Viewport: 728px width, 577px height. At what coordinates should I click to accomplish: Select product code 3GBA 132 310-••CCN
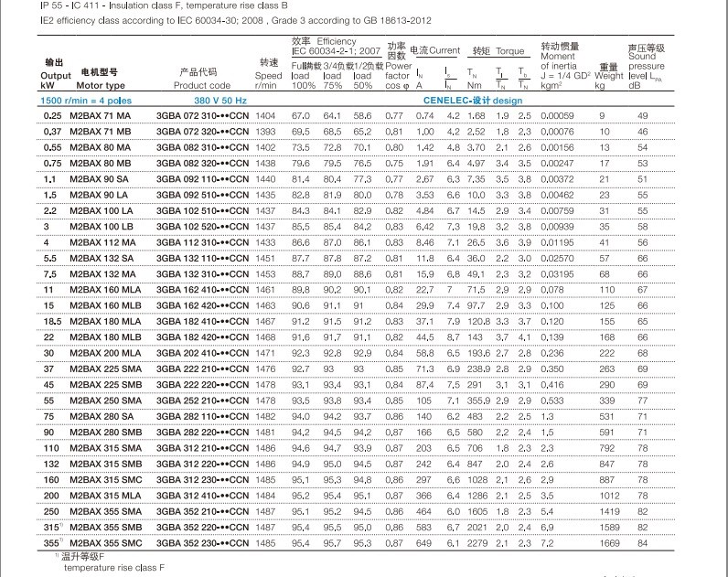[202, 274]
